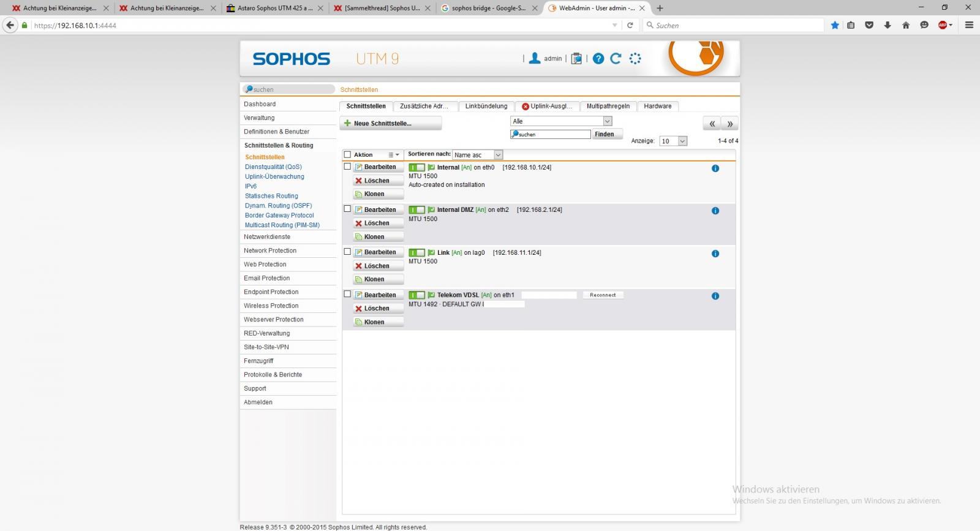The height and width of the screenshot is (531, 980).
Task: Bookmark page with the star icon
Action: (835, 25)
